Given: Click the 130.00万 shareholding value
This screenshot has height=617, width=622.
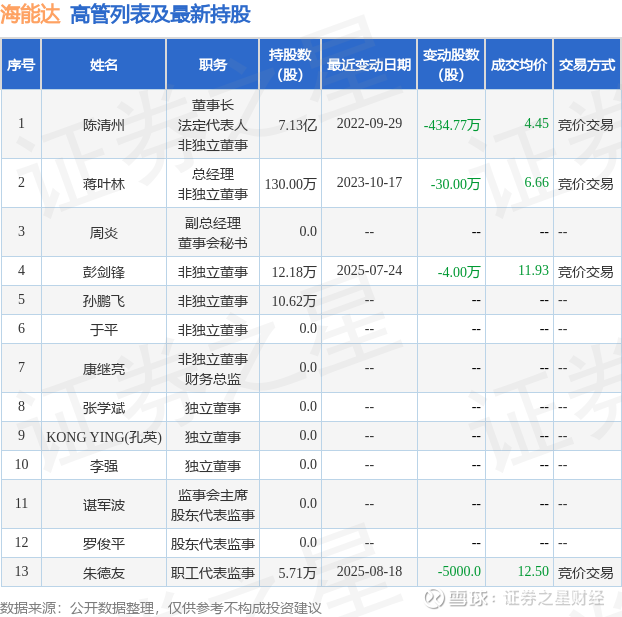Looking at the screenshot, I should [x=291, y=184].
